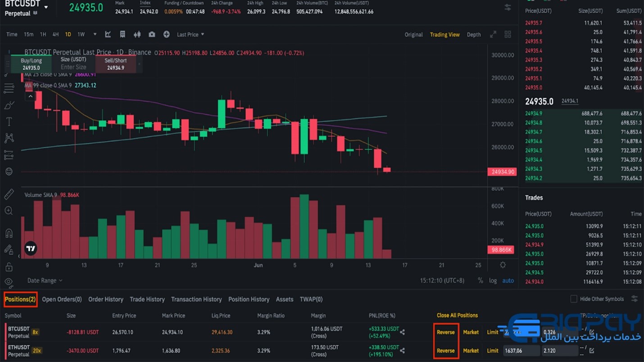Screen dimensions: 644x362
Task: Open the Assets tab
Action: 285,299
